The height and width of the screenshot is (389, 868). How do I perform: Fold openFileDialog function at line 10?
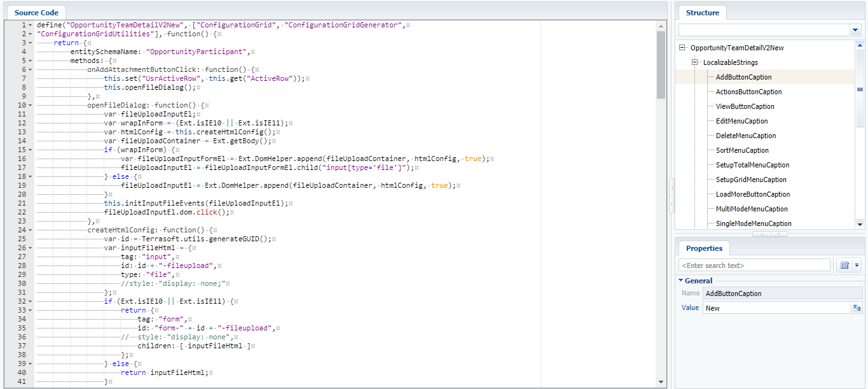coord(30,105)
